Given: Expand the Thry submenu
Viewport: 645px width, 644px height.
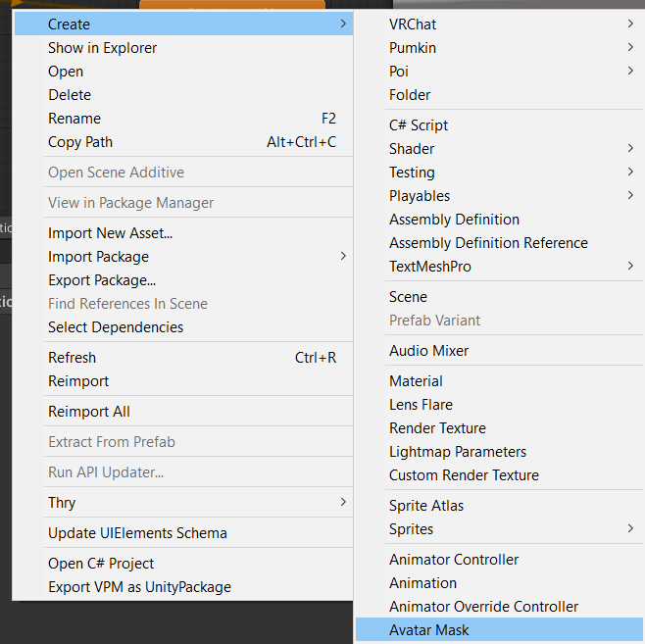Looking at the screenshot, I should [x=183, y=503].
